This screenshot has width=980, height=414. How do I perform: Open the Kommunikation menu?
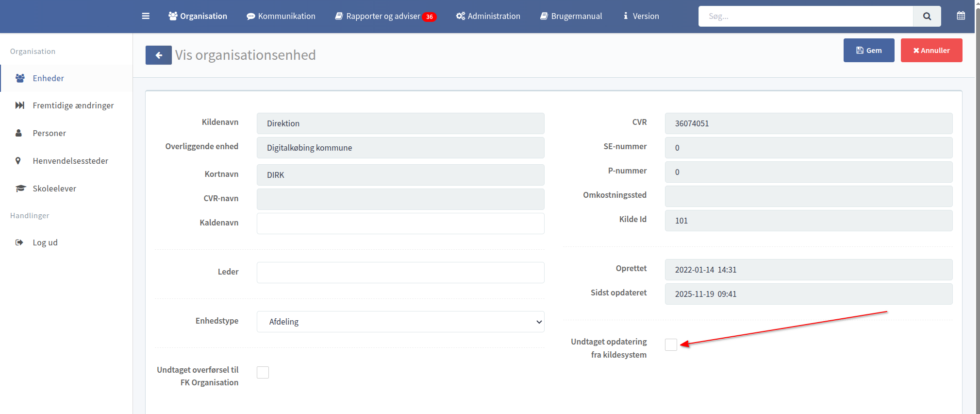[x=281, y=16]
